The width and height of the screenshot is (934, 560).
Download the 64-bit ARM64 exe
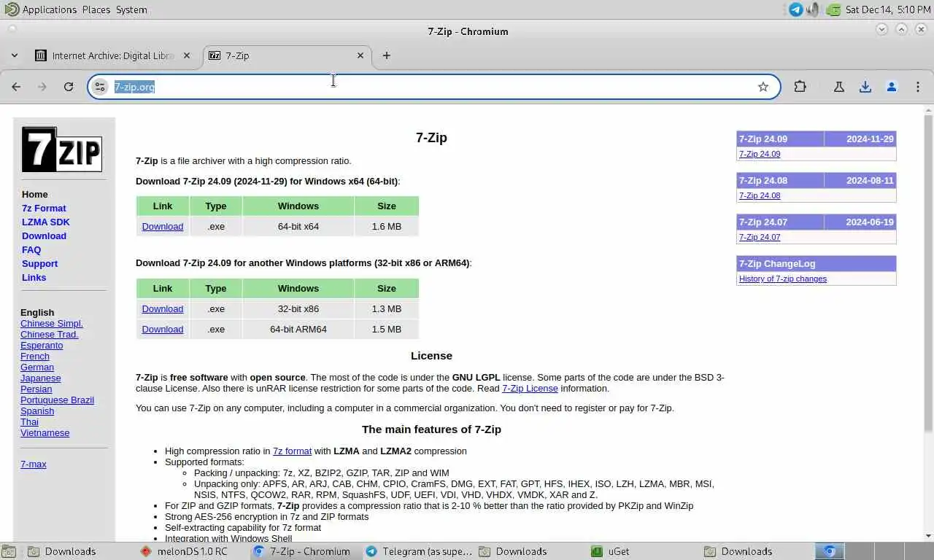pos(162,330)
